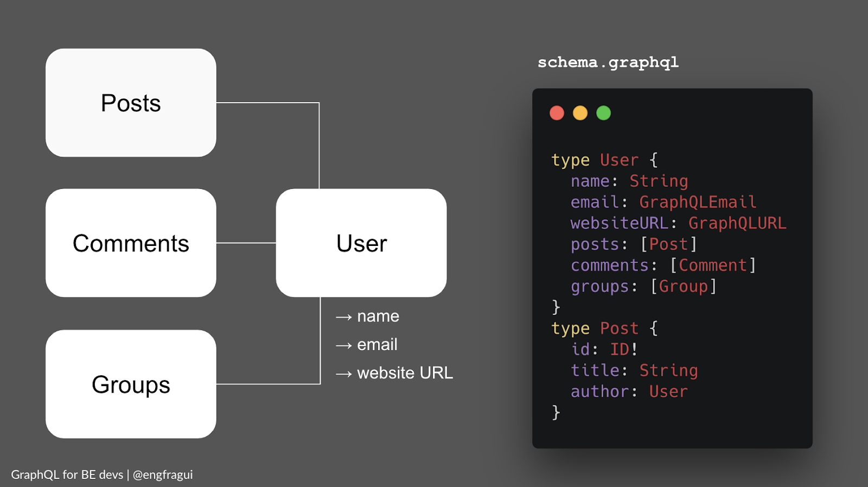Click the arrow before name attribute
The height and width of the screenshot is (487, 868).
[x=343, y=317]
